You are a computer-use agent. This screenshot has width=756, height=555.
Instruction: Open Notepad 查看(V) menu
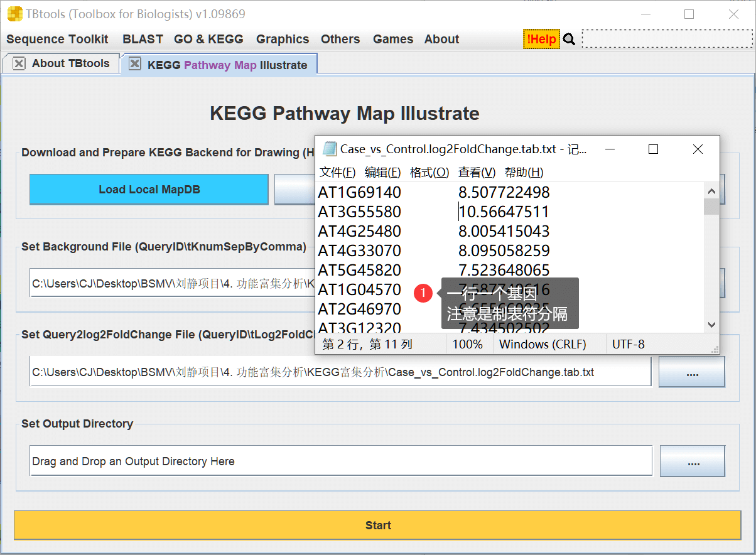(477, 173)
